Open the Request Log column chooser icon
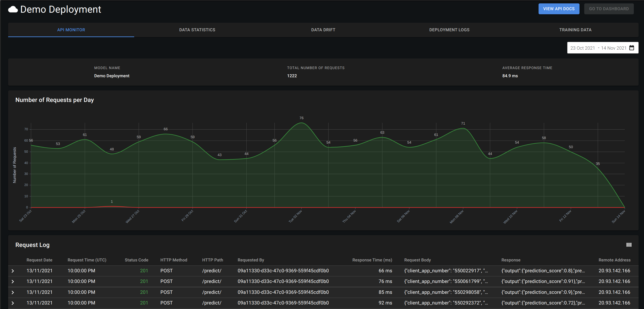This screenshot has width=644, height=309. coord(629,245)
